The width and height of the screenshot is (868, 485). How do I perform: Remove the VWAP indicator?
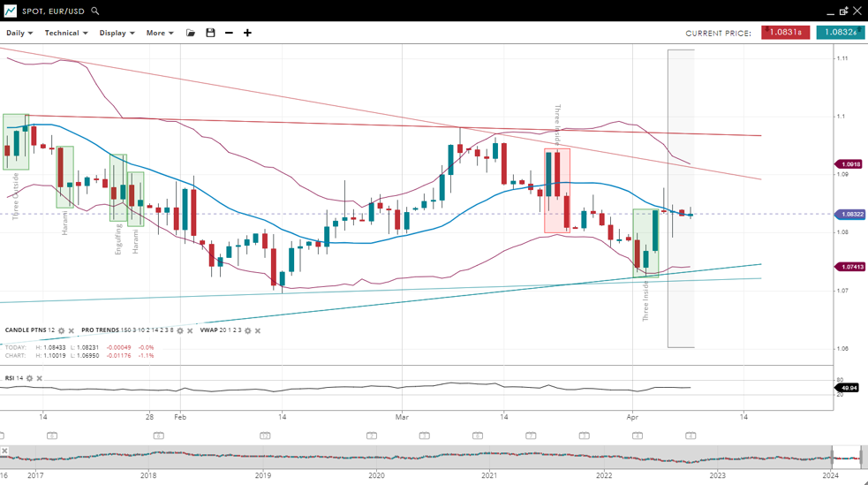click(258, 330)
